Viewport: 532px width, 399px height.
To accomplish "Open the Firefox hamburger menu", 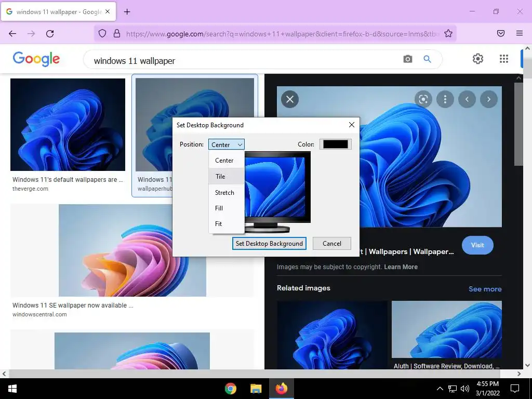I will (x=520, y=33).
